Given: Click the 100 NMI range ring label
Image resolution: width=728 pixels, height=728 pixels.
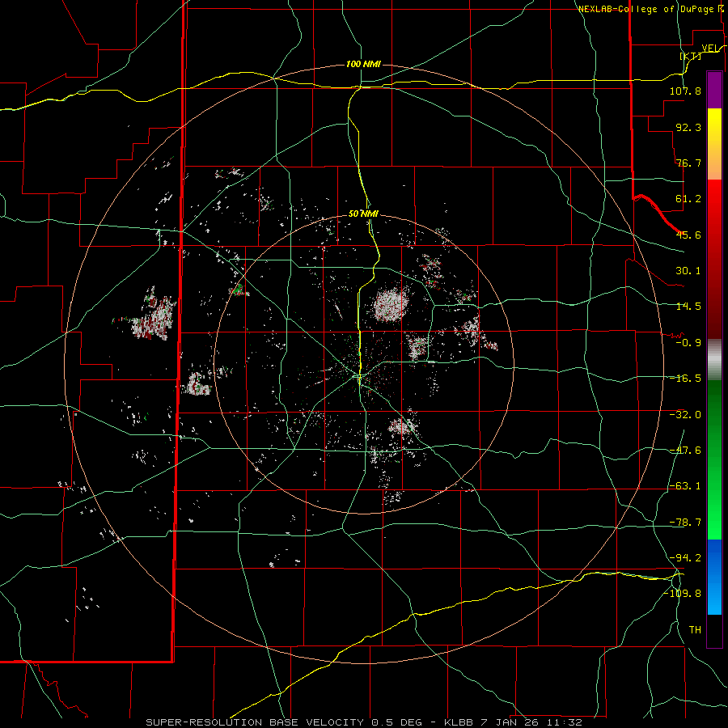Looking at the screenshot, I should pyautogui.click(x=363, y=64).
